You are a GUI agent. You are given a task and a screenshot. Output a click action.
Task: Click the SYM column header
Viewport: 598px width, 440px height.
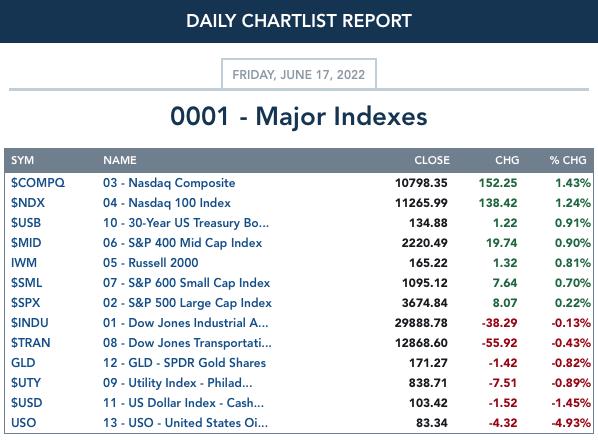(x=23, y=160)
